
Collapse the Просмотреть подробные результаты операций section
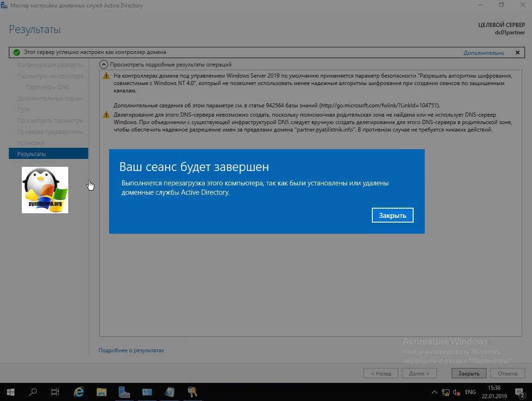104,64
